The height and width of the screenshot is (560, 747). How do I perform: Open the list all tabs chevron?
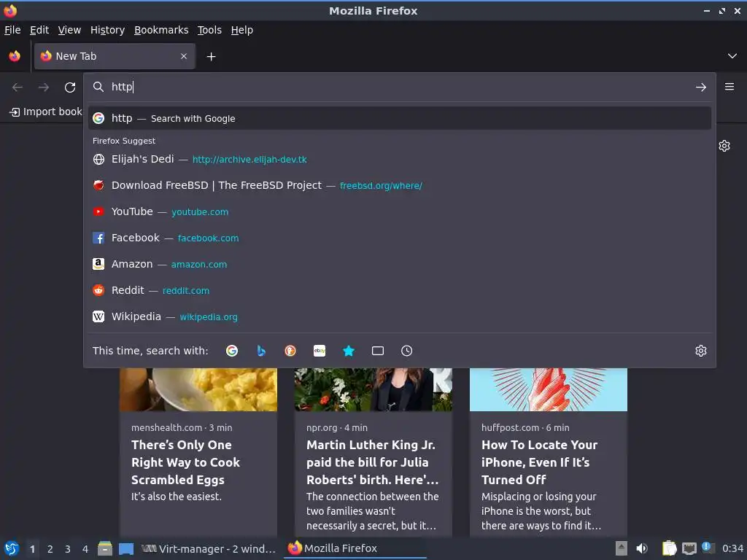click(732, 56)
